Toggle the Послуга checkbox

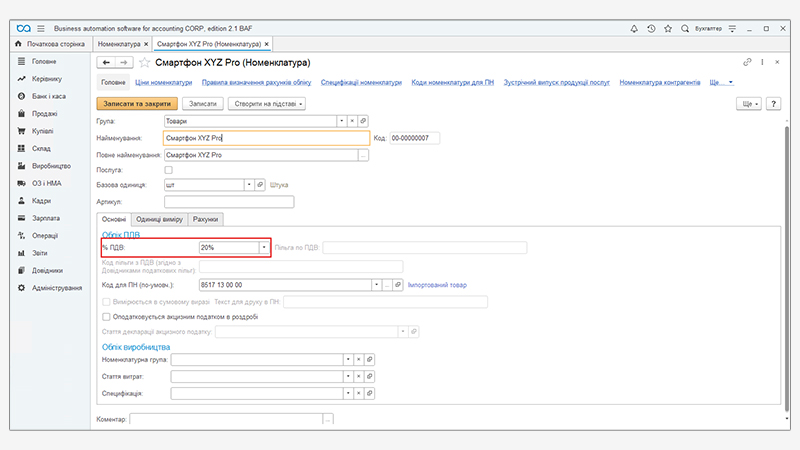click(x=168, y=170)
